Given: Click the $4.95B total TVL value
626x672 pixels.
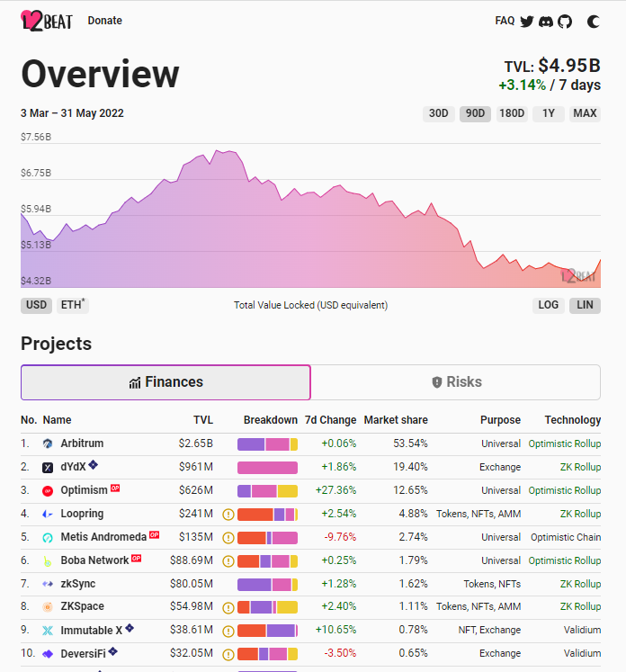Looking at the screenshot, I should (x=569, y=66).
